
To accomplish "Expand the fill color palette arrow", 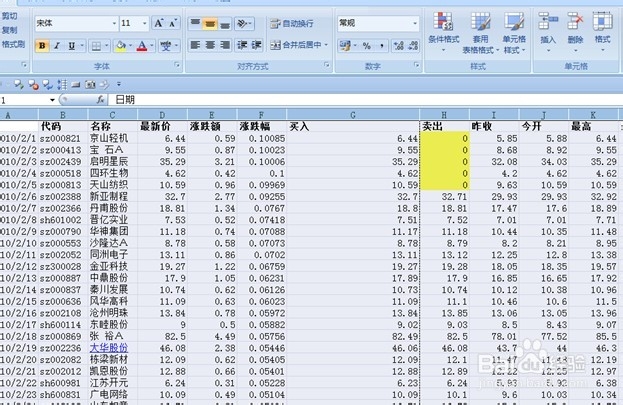I will pyautogui.click(x=130, y=46).
